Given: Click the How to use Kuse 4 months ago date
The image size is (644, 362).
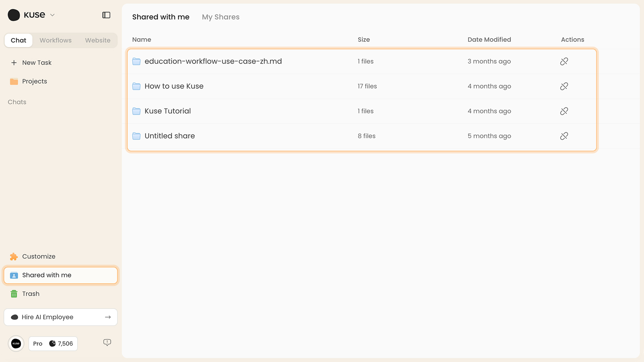Looking at the screenshot, I should (x=489, y=86).
